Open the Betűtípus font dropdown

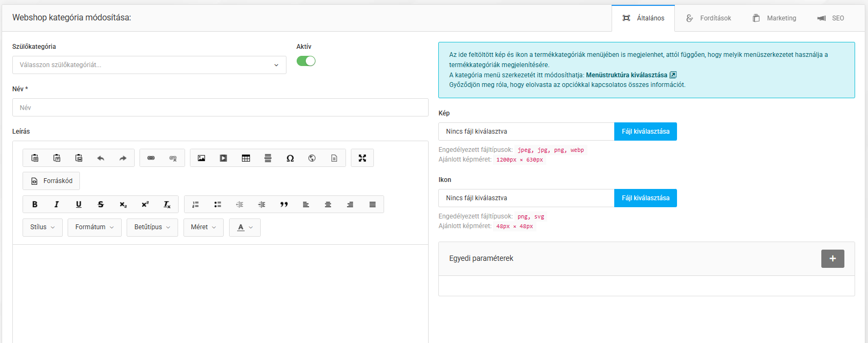[x=152, y=227]
